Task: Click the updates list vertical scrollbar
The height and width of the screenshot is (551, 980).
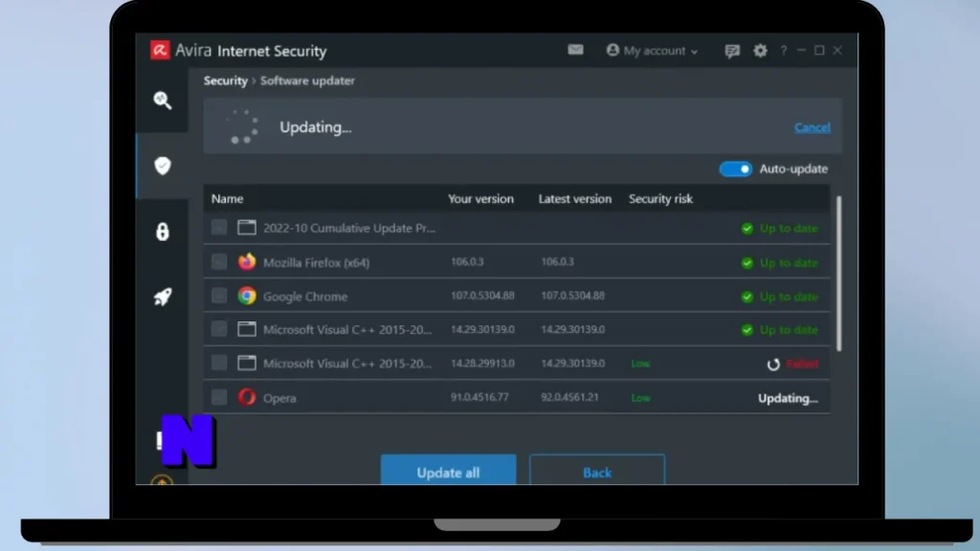Action: (838, 274)
